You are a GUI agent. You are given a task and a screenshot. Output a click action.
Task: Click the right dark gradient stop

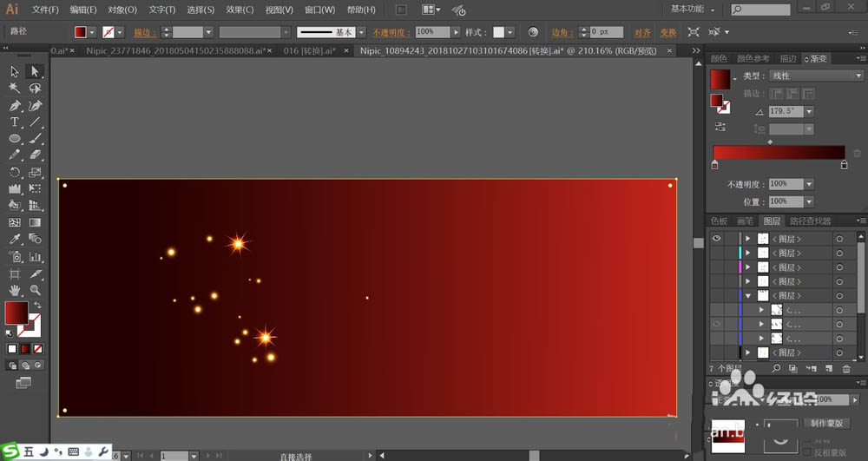click(844, 164)
